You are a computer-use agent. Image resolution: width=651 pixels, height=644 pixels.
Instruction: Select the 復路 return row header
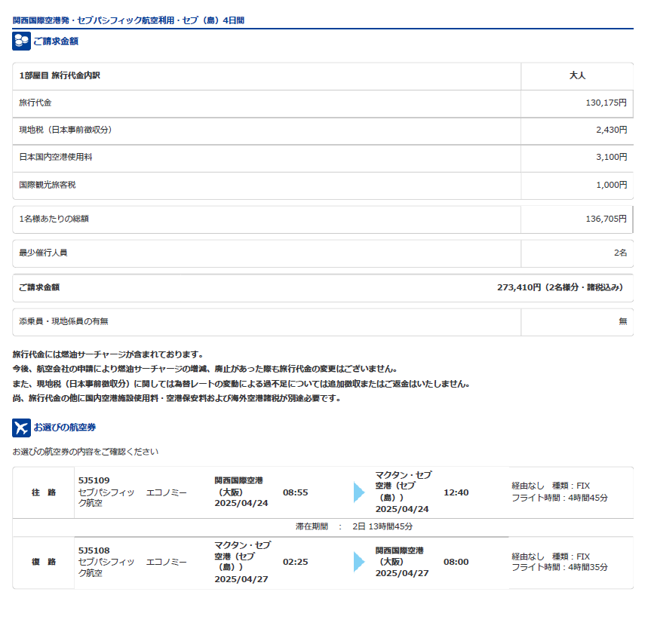(44, 562)
